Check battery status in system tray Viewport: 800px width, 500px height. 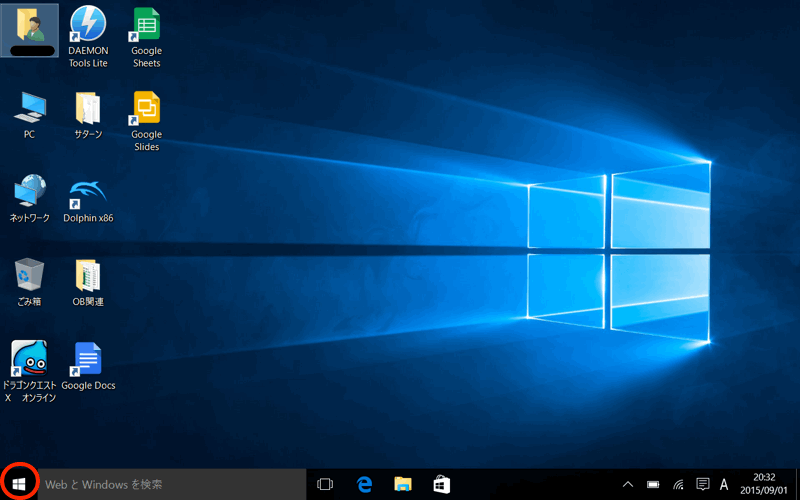(653, 484)
